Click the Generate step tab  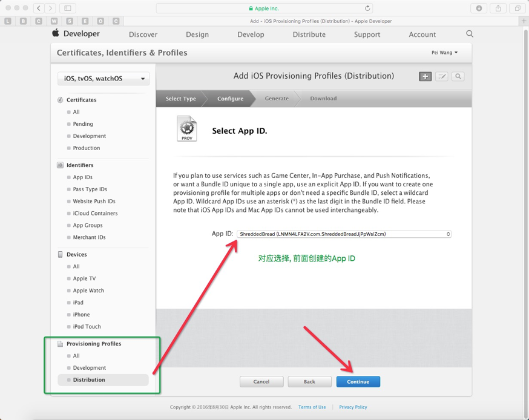click(277, 99)
